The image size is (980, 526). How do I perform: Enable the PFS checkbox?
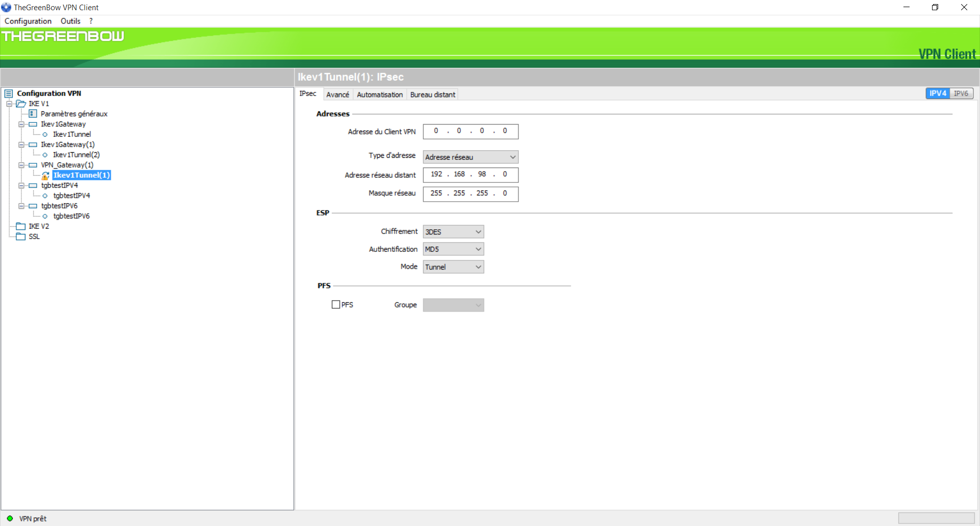point(336,304)
